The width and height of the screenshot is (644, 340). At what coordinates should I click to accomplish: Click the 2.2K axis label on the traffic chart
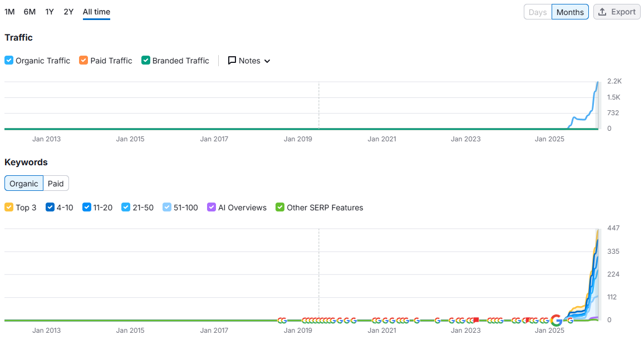pos(614,81)
